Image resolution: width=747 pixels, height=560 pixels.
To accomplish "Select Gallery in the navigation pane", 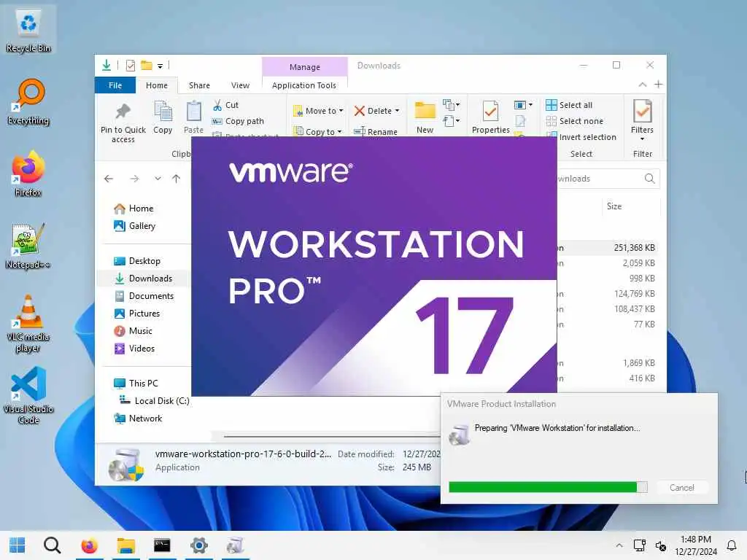I will 142,226.
